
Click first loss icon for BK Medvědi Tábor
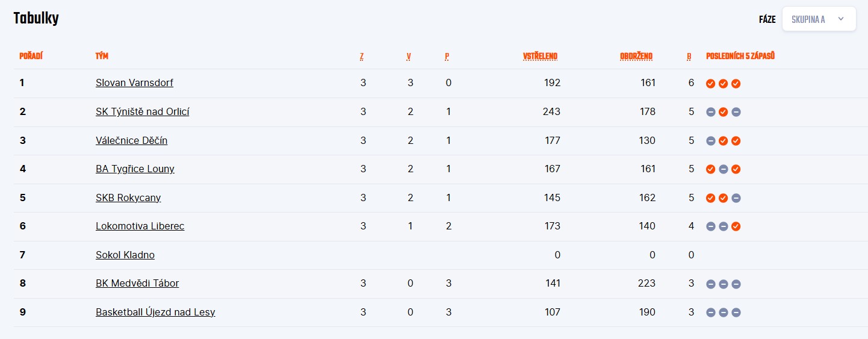710,284
